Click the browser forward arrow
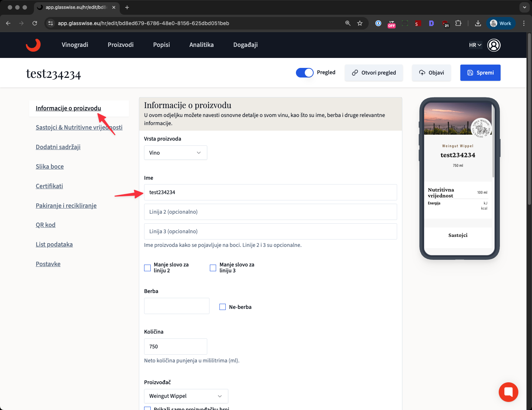Screen dimensions: 532x410 coord(21,23)
